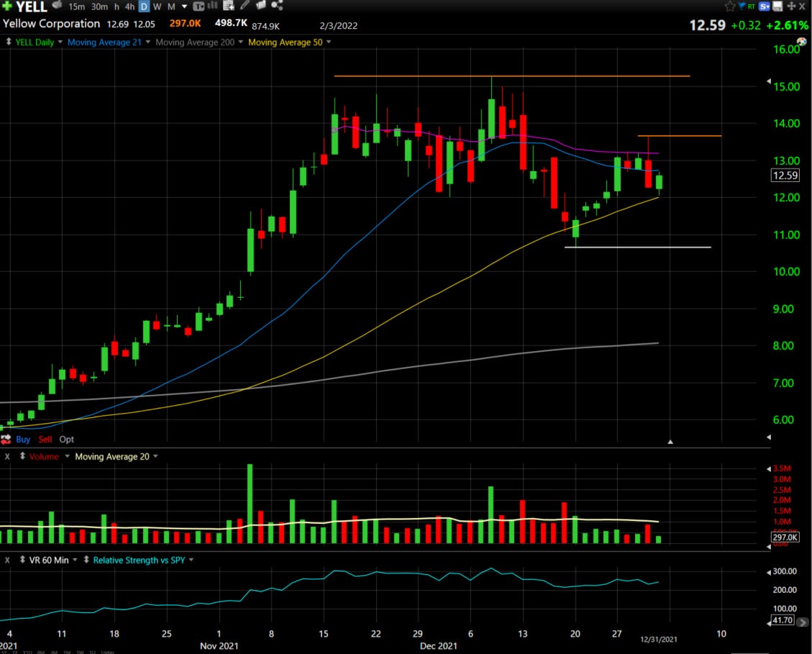
Task: Click the Buy button
Action: pyautogui.click(x=23, y=440)
